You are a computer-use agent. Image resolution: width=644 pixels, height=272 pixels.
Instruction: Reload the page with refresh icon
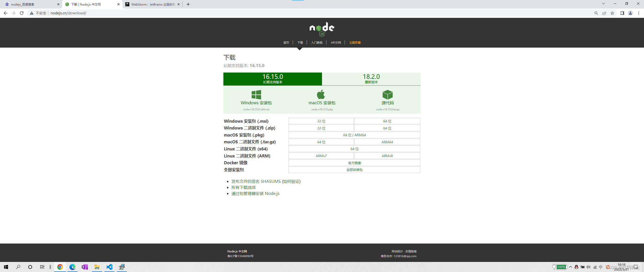[22, 13]
